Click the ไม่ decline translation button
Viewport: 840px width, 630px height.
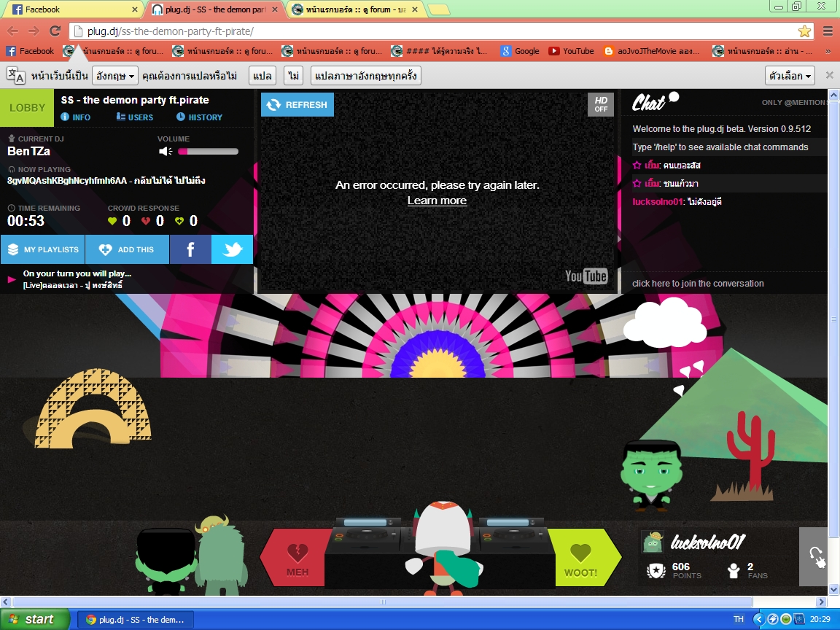pyautogui.click(x=294, y=76)
